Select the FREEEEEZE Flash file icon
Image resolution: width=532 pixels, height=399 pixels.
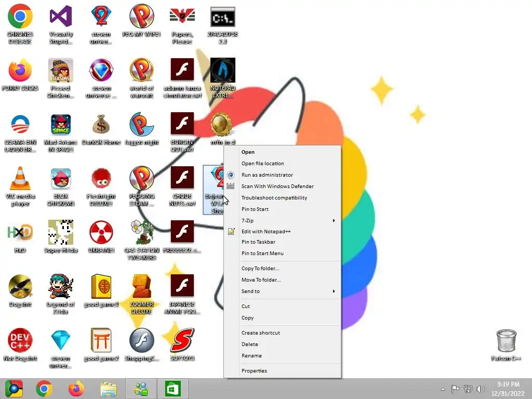182,232
